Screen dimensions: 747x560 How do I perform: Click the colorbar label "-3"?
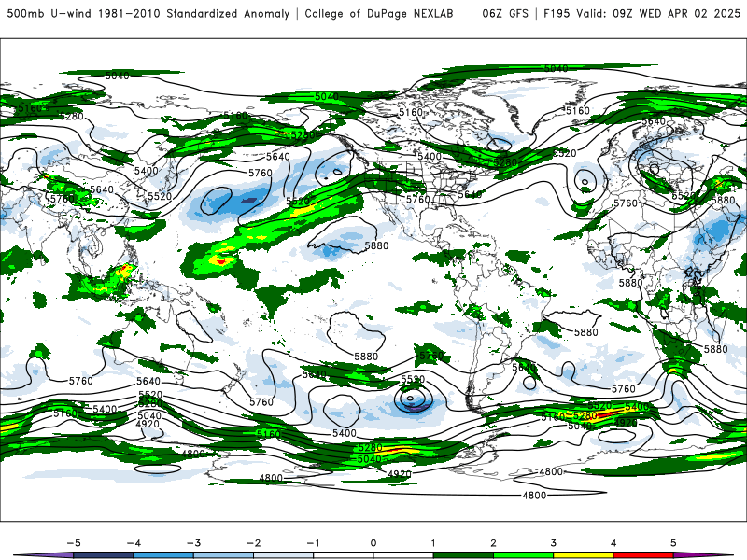click(x=193, y=543)
